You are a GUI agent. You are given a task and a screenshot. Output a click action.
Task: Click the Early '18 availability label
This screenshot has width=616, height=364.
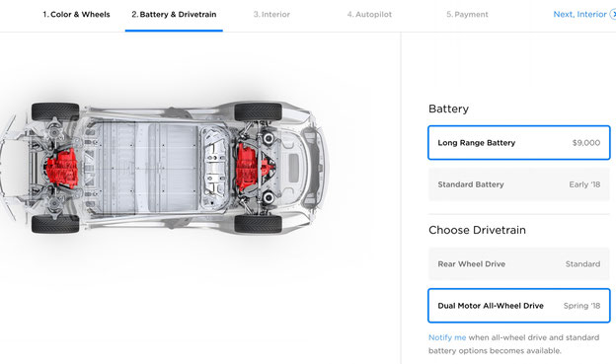click(584, 184)
